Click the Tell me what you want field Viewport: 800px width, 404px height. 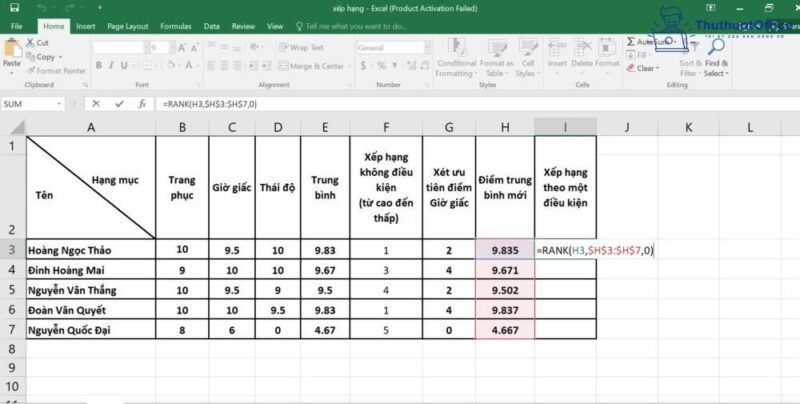351,26
